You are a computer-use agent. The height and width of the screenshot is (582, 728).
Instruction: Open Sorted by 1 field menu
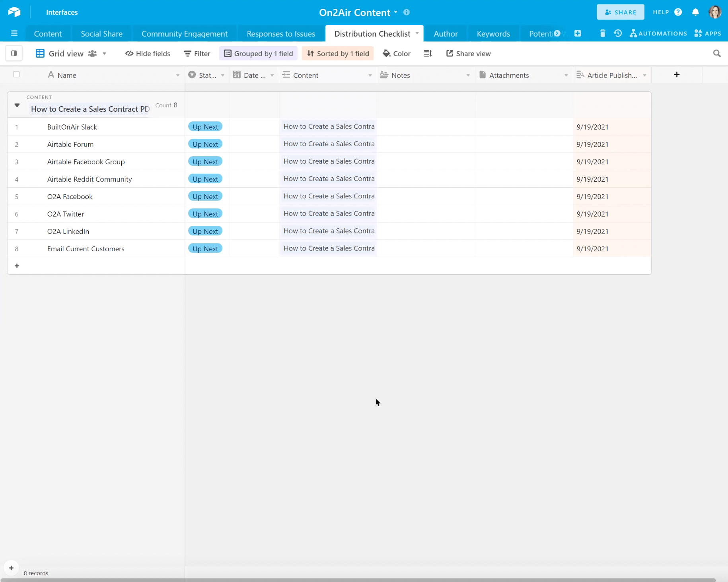338,53
